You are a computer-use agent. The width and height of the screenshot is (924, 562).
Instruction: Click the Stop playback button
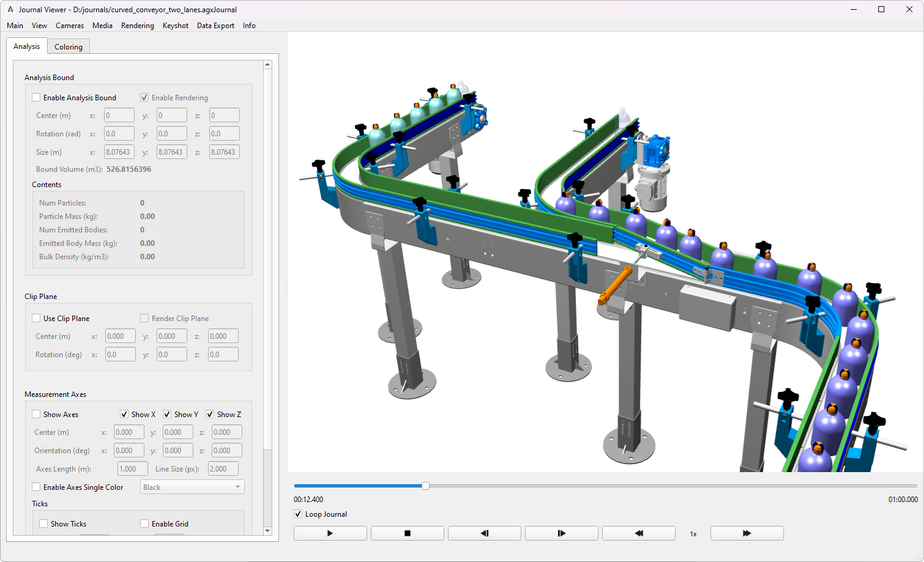tap(407, 533)
